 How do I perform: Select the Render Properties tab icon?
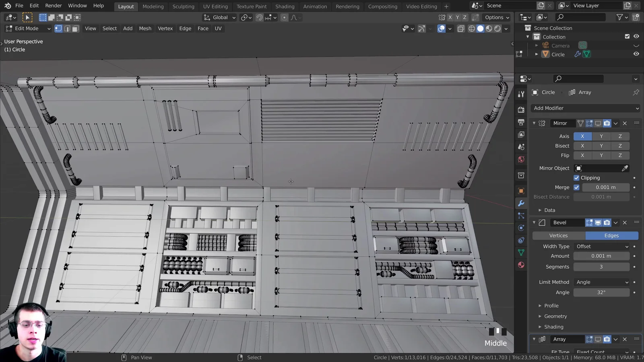pos(521,109)
